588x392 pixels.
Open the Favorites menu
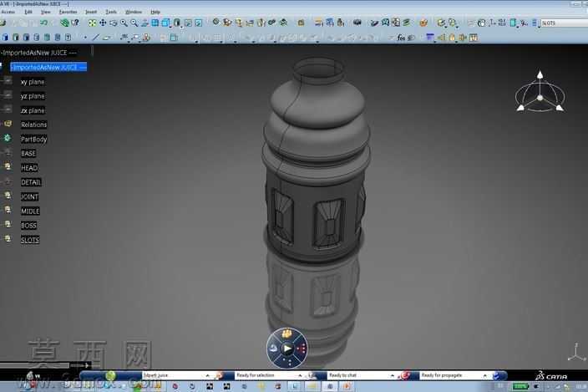[x=68, y=12]
